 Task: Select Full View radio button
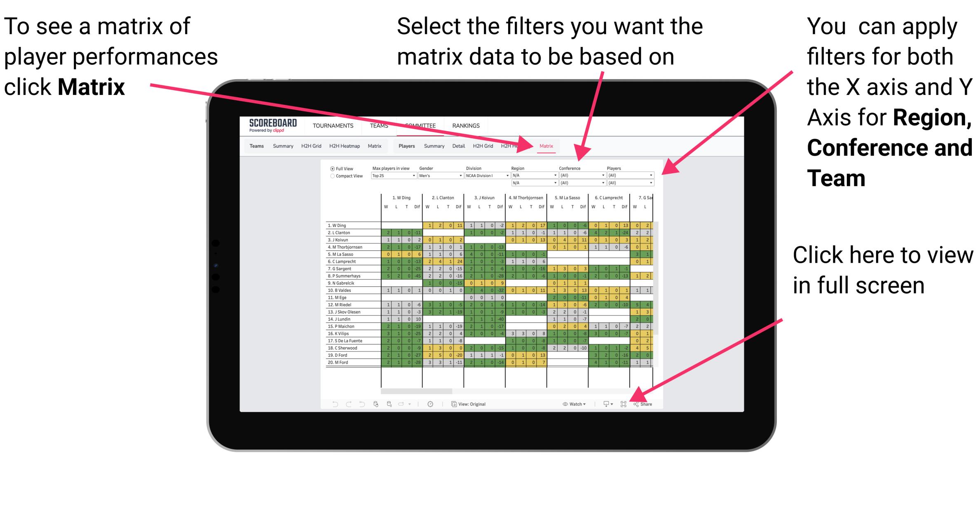(332, 169)
